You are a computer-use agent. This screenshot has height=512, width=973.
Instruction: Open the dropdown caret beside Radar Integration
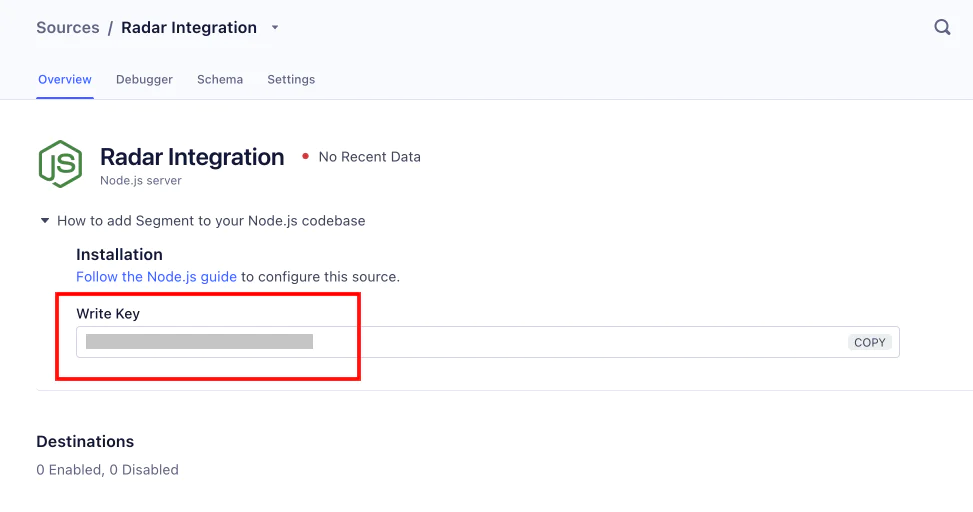click(x=275, y=28)
